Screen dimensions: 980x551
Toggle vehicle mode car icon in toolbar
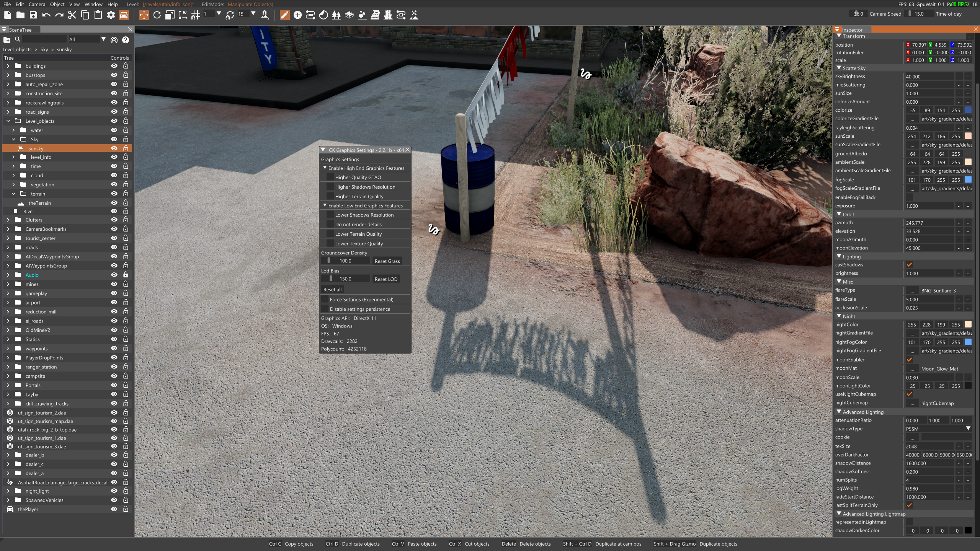[124, 15]
